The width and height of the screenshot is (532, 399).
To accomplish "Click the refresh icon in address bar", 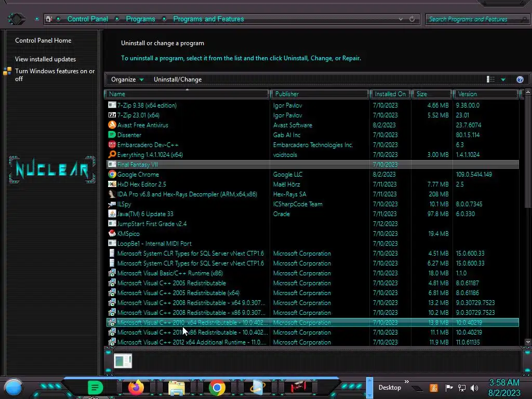I will [412, 19].
